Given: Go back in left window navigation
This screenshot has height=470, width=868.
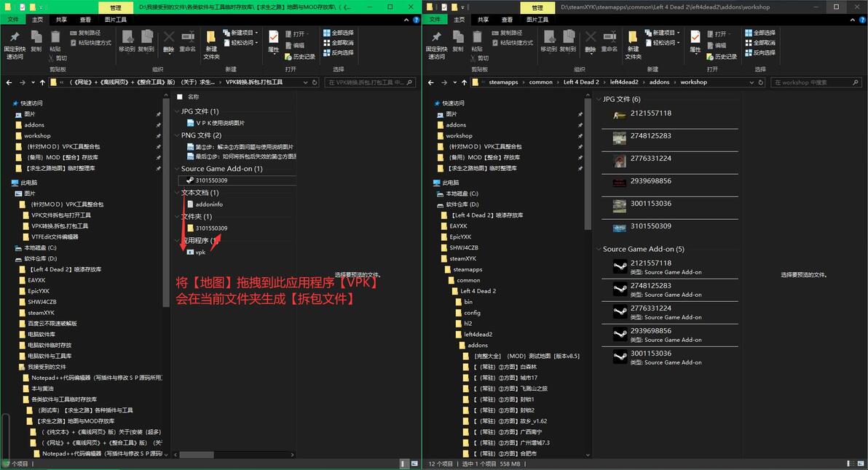Looking at the screenshot, I should (x=9, y=82).
